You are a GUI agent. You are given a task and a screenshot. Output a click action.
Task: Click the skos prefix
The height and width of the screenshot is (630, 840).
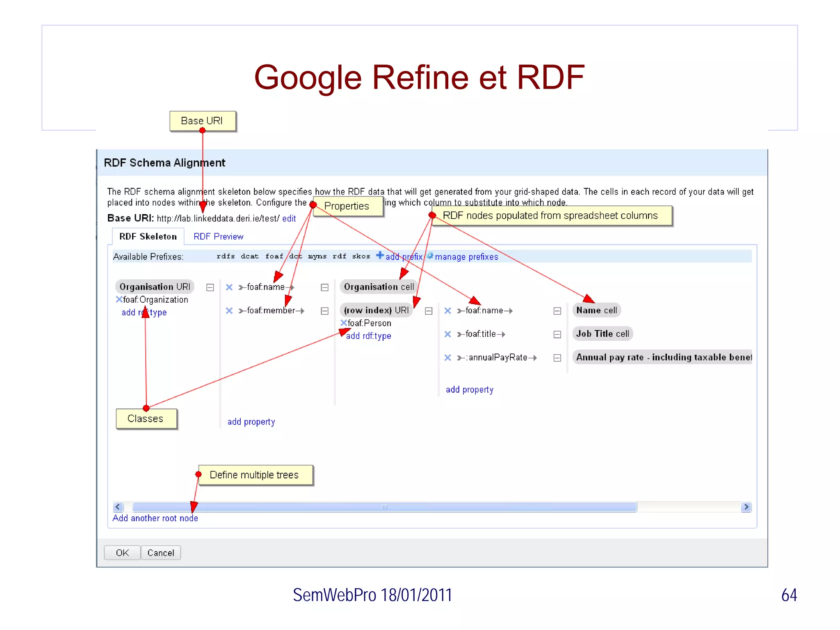coord(361,256)
